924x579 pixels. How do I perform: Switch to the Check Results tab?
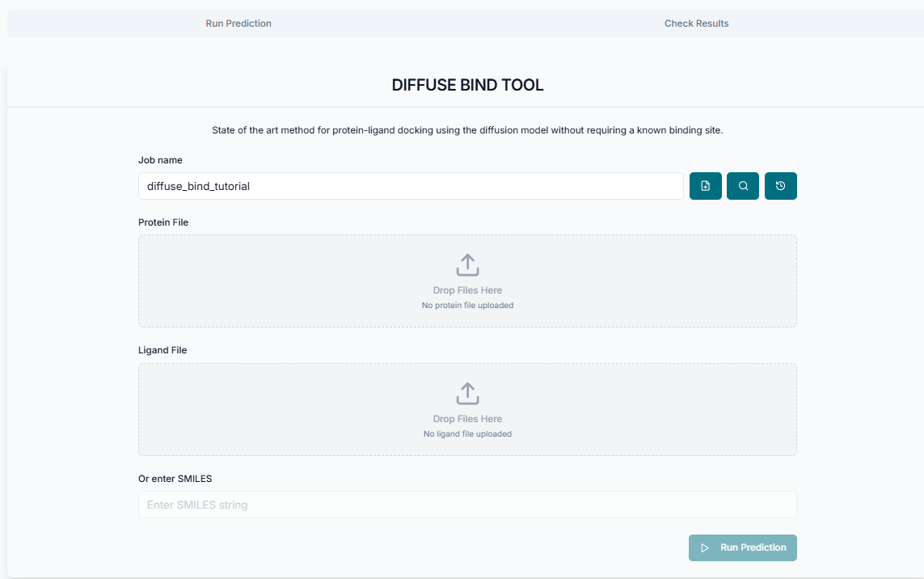[696, 23]
